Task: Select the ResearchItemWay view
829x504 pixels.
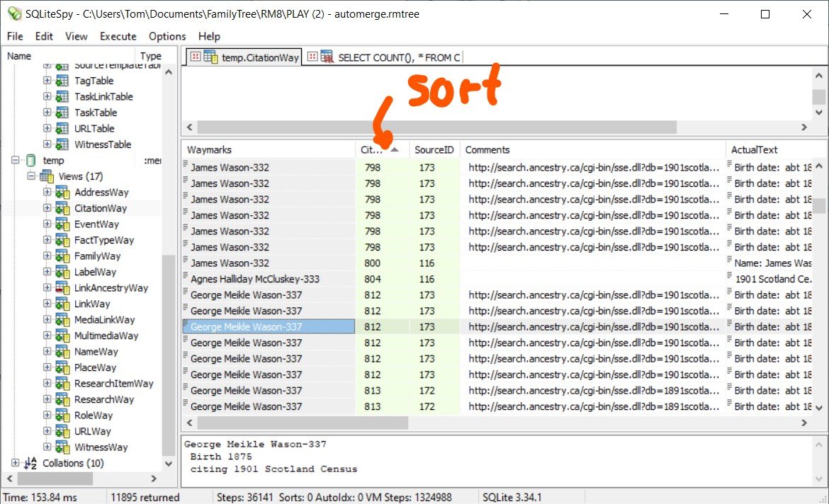Action: pyautogui.click(x=113, y=384)
